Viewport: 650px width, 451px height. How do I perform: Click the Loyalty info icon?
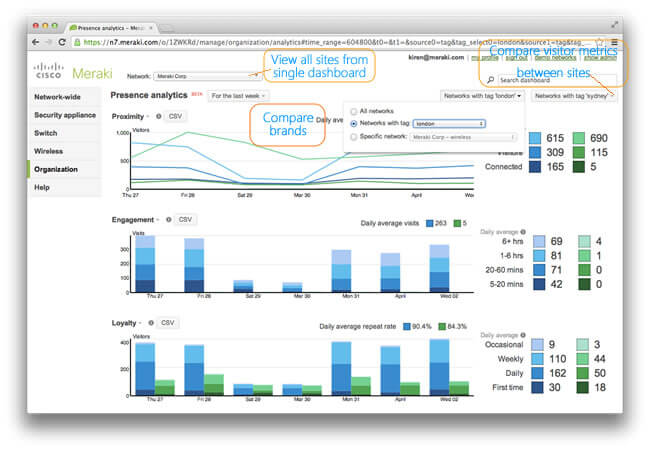pyautogui.click(x=151, y=322)
